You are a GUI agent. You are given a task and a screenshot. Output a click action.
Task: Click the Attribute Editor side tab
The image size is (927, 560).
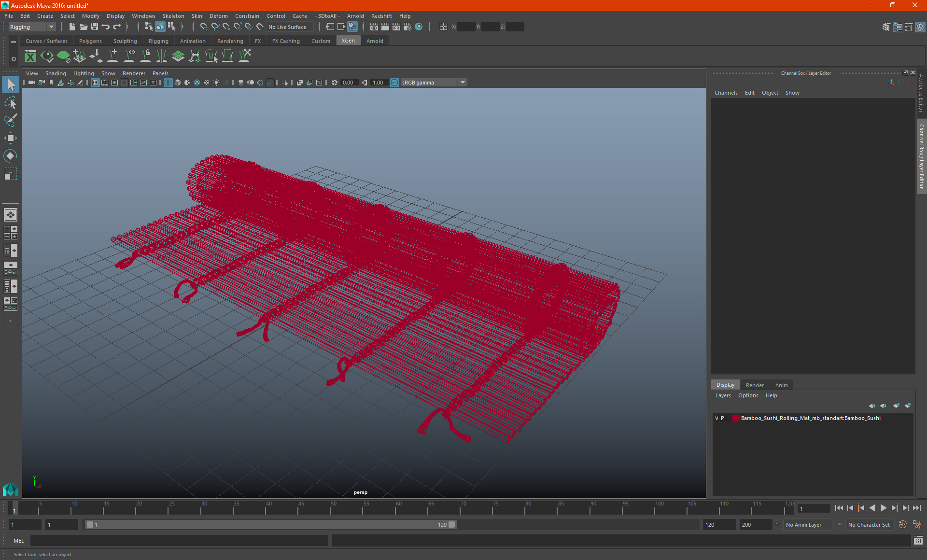point(921,93)
